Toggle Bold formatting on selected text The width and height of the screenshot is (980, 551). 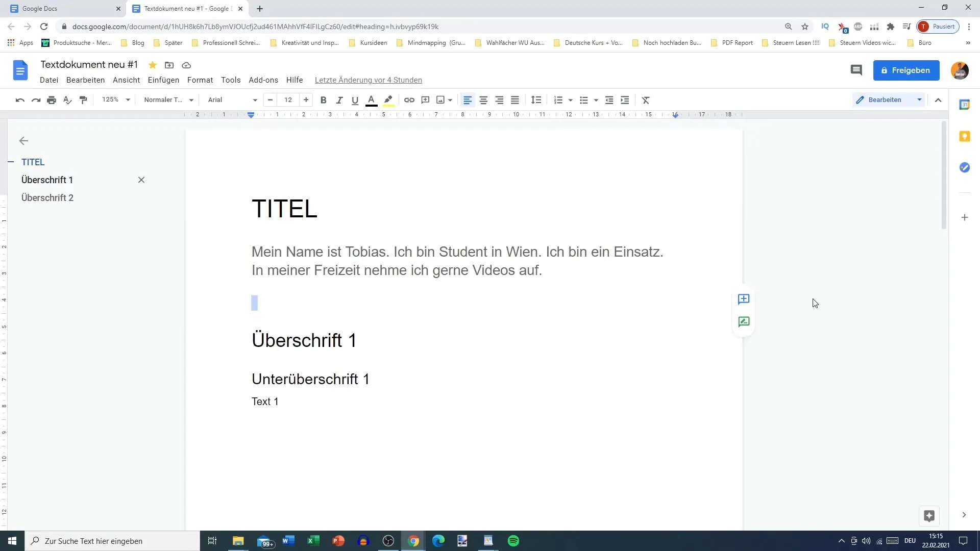323,99
